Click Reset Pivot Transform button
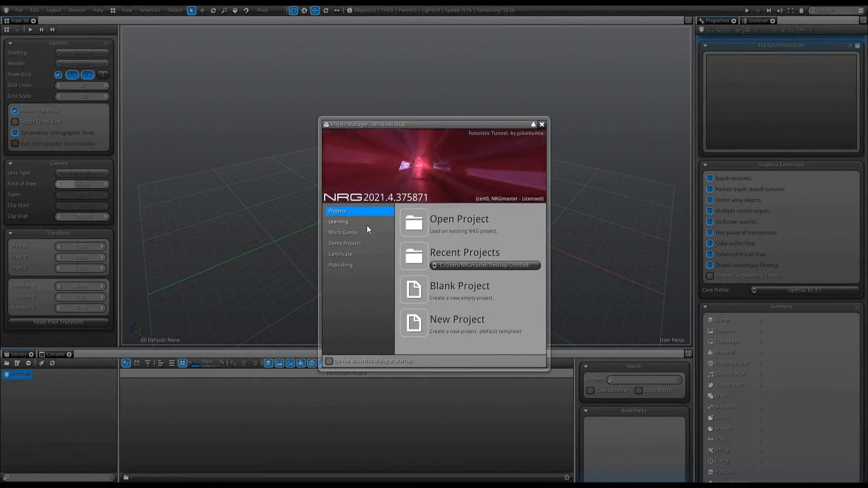Image resolution: width=868 pixels, height=488 pixels. click(x=58, y=322)
